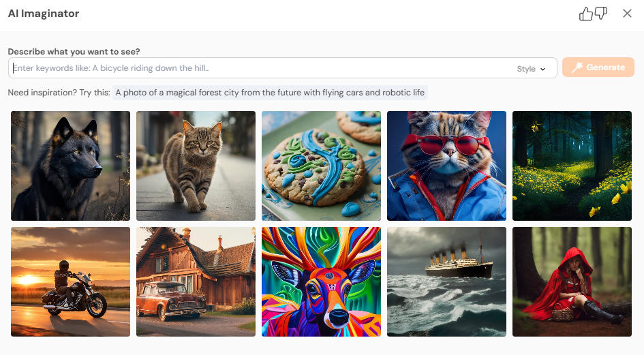Click the thumbs up feedback icon
The height and width of the screenshot is (355, 644).
coord(585,14)
